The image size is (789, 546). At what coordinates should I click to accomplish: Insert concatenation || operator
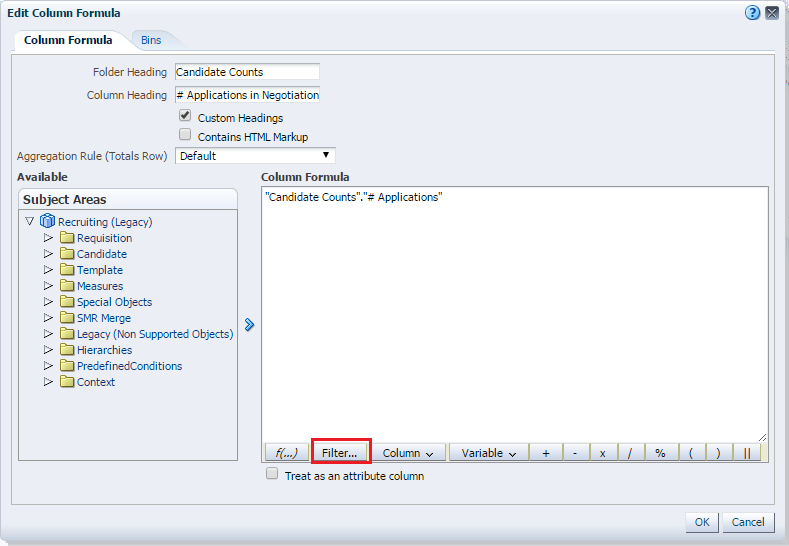click(747, 453)
